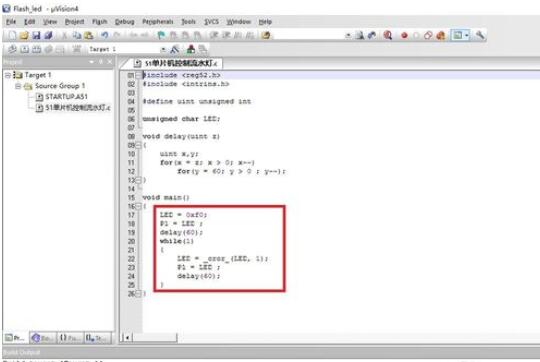
Task: Insert a breakpoint with red dot icon
Action: 404,35
